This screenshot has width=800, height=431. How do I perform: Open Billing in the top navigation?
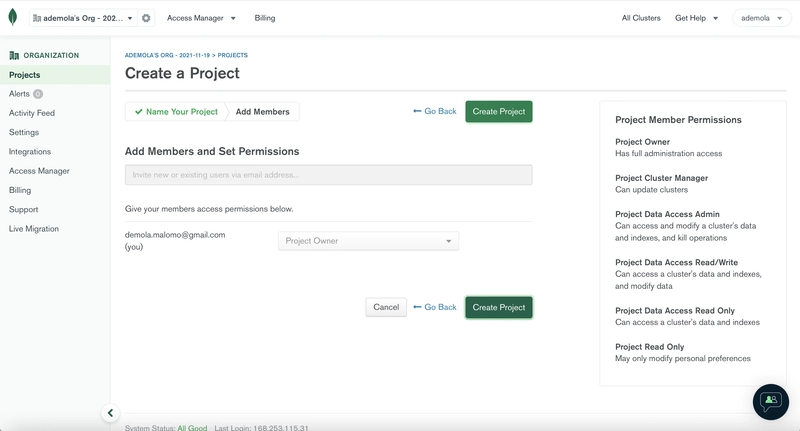click(x=265, y=18)
